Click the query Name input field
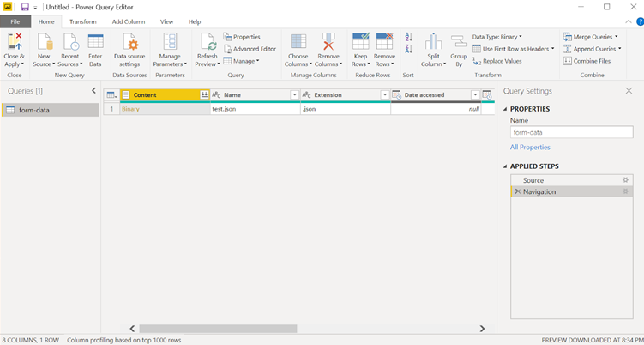 tap(572, 132)
